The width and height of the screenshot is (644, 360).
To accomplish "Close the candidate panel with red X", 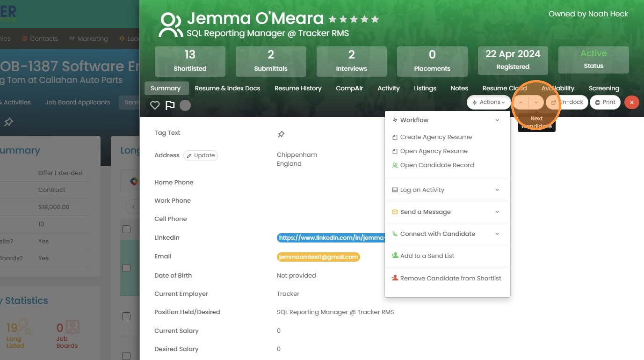I will pos(632,103).
